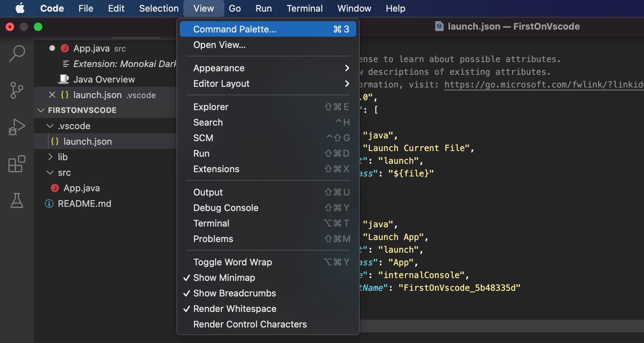Open the Search icon in activity bar
Viewport: 644px width, 343px height.
[17, 54]
